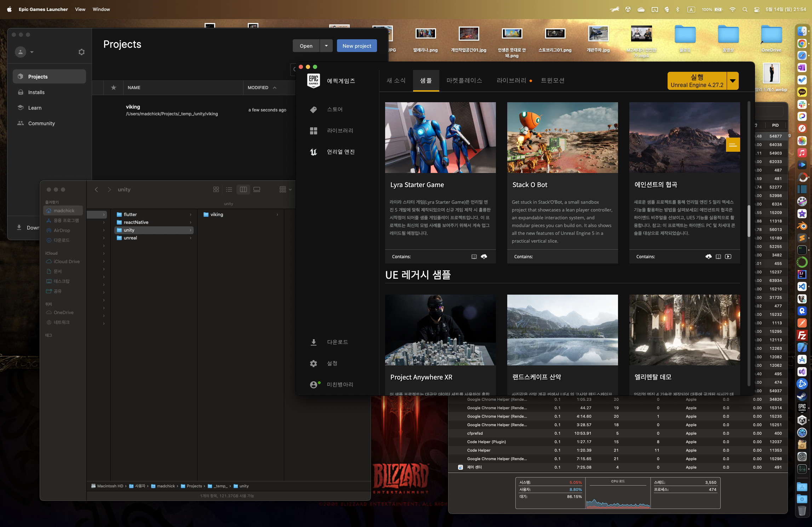Open the Epic Store tag icon
Image resolution: width=812 pixels, height=527 pixels.
[313, 110]
